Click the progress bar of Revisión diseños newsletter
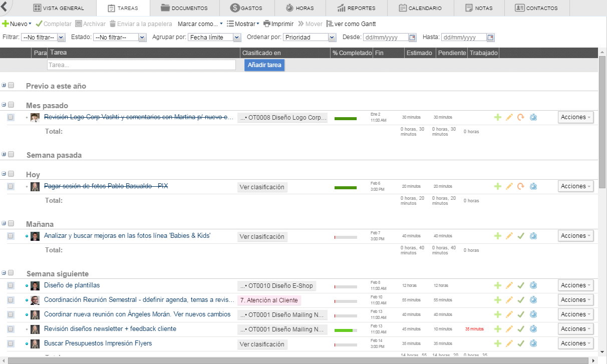The image size is (607, 364). pos(346,330)
